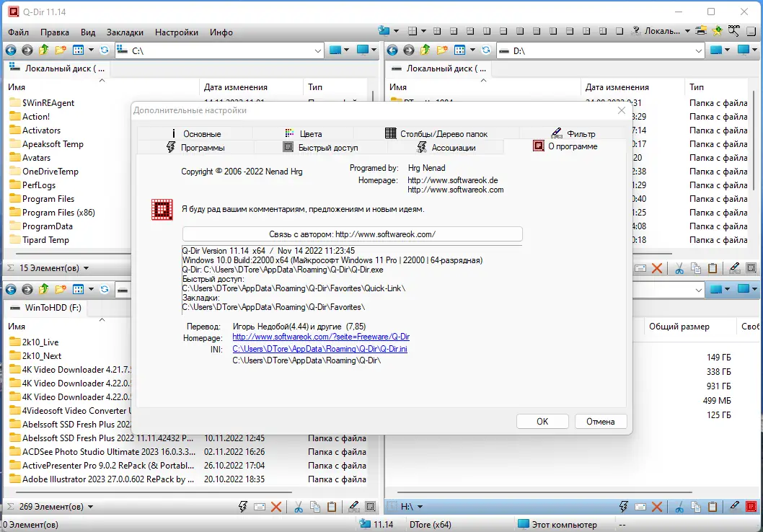Switch to the Цвета tab
The width and height of the screenshot is (763, 532).
[x=303, y=134]
